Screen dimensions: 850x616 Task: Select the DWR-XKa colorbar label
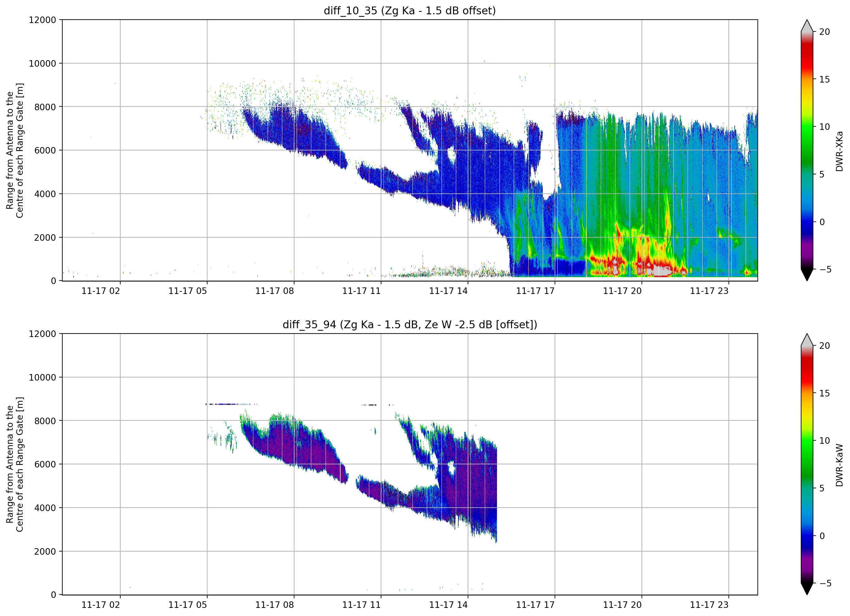(x=839, y=151)
